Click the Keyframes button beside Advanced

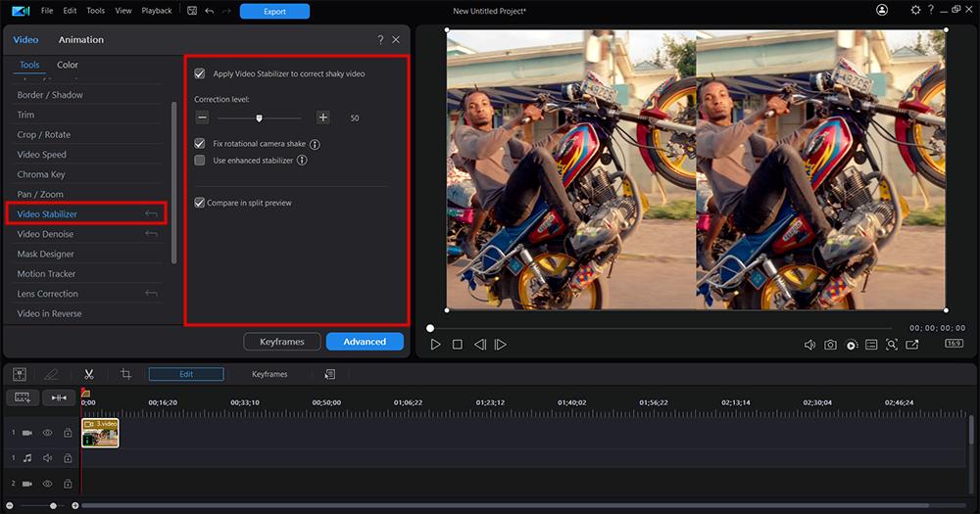(282, 342)
